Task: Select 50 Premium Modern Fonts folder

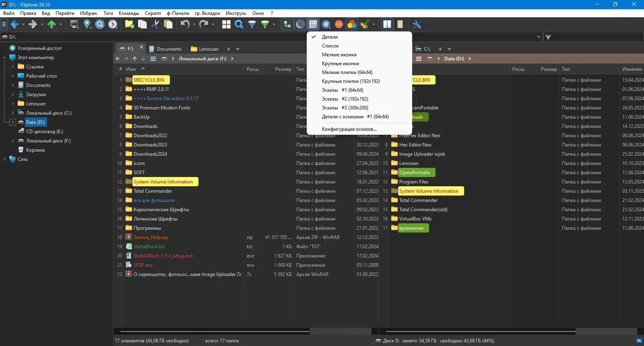Action: (x=162, y=108)
